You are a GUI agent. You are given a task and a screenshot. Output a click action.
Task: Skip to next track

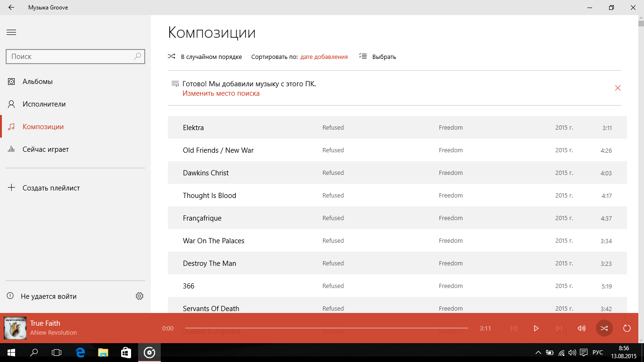pyautogui.click(x=559, y=328)
